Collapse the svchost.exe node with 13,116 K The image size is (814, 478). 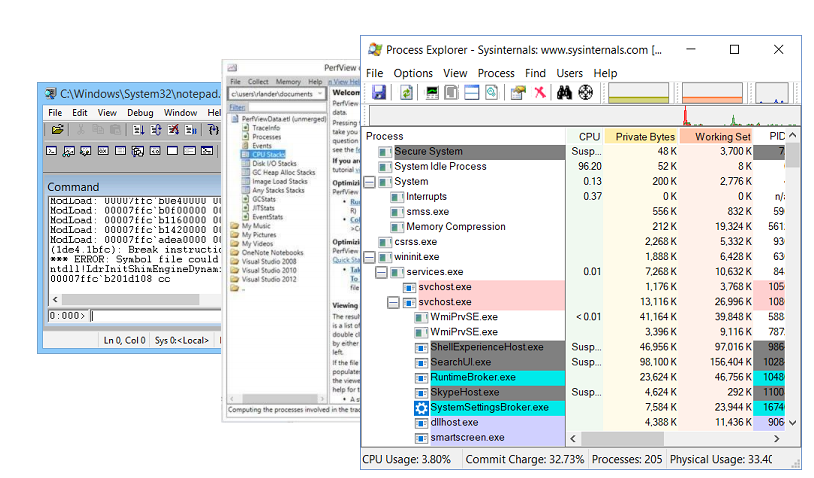tap(393, 303)
